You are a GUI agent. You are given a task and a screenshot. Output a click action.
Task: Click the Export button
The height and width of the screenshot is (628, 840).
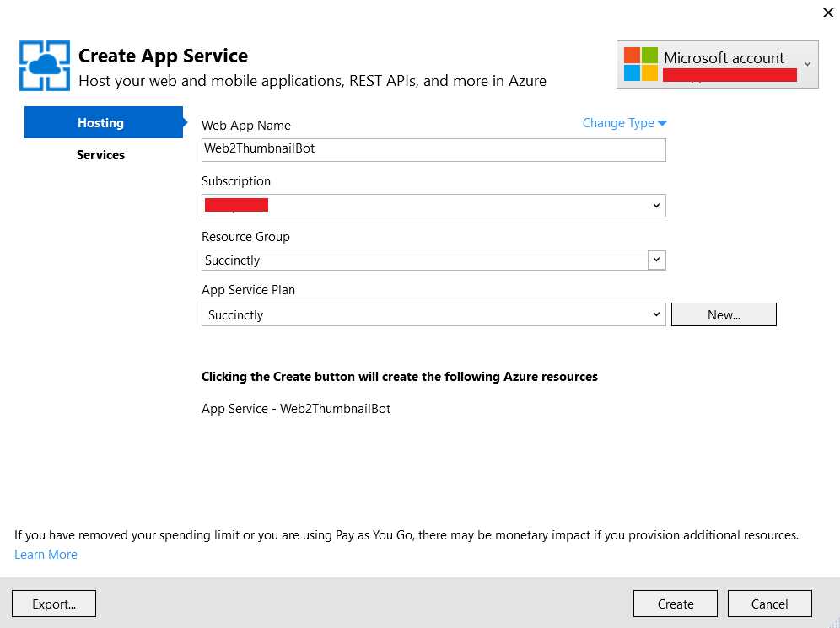tap(53, 604)
